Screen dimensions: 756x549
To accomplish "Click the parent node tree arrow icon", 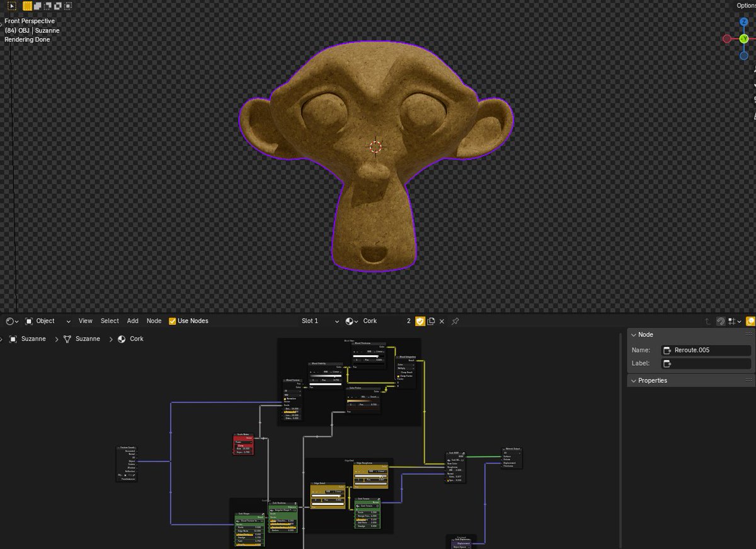I will click(x=708, y=321).
